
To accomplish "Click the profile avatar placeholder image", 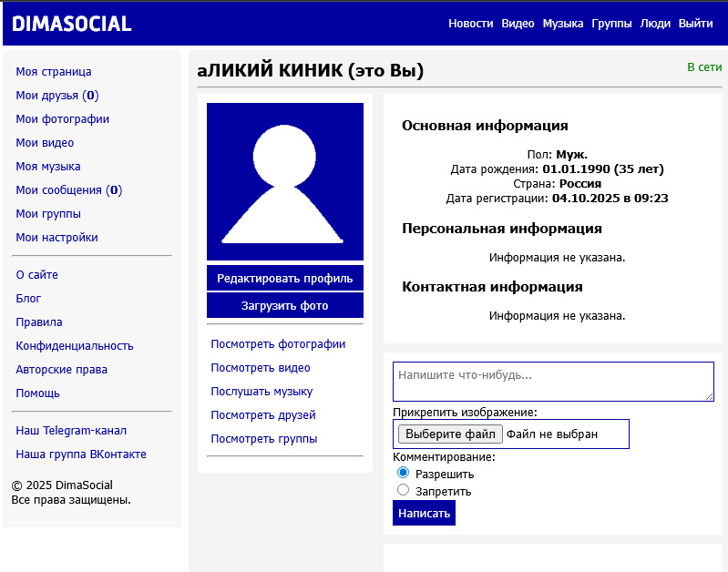I will coord(285,181).
